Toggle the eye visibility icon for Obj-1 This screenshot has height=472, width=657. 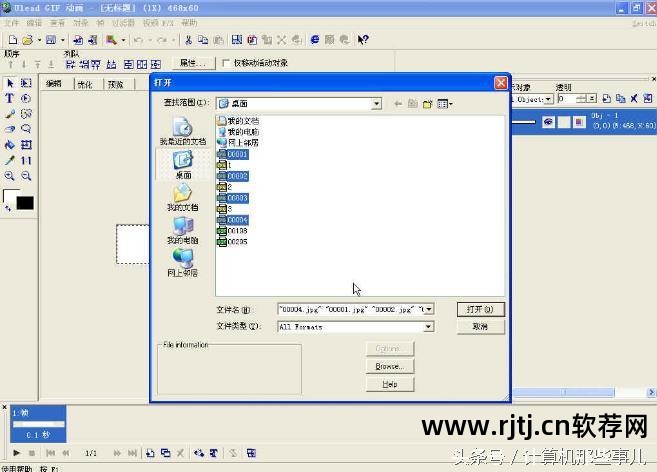click(x=548, y=122)
